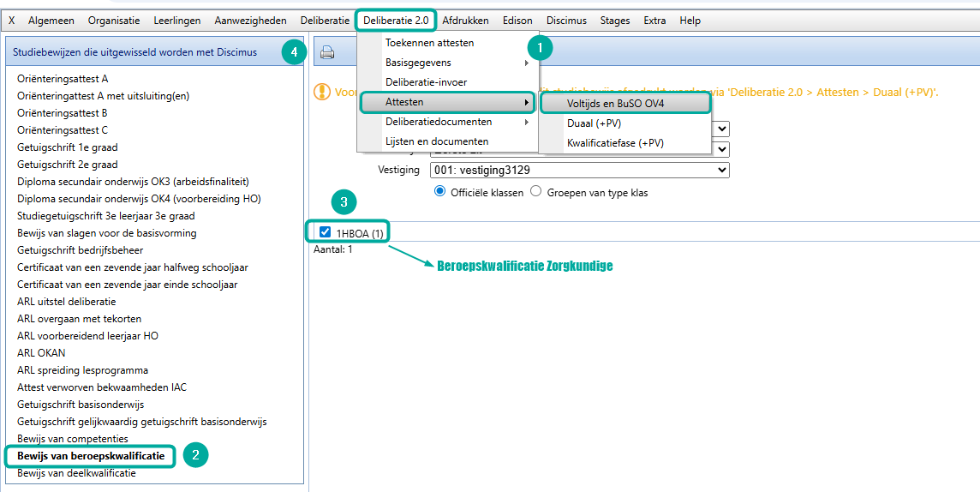980x492 pixels.
Task: Select Bewijs van beroepskwalificatie in list
Action: point(91,456)
